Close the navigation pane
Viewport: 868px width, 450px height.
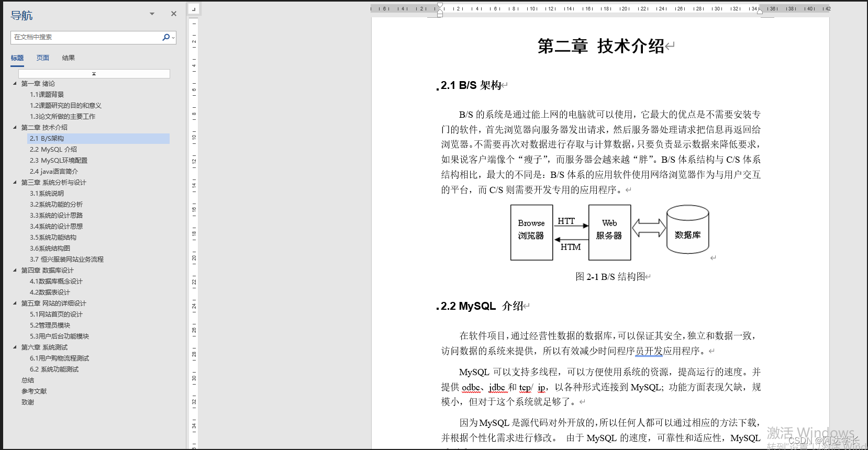tap(174, 14)
